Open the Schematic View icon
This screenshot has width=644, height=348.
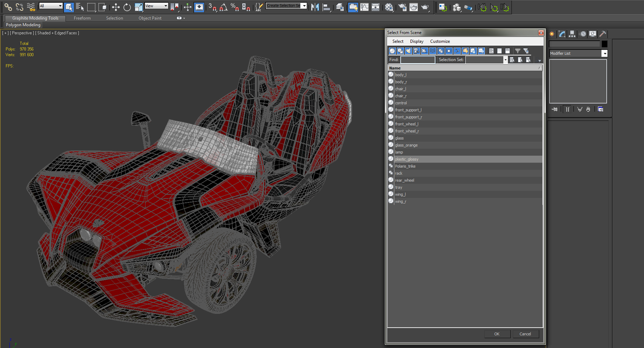[x=376, y=7]
